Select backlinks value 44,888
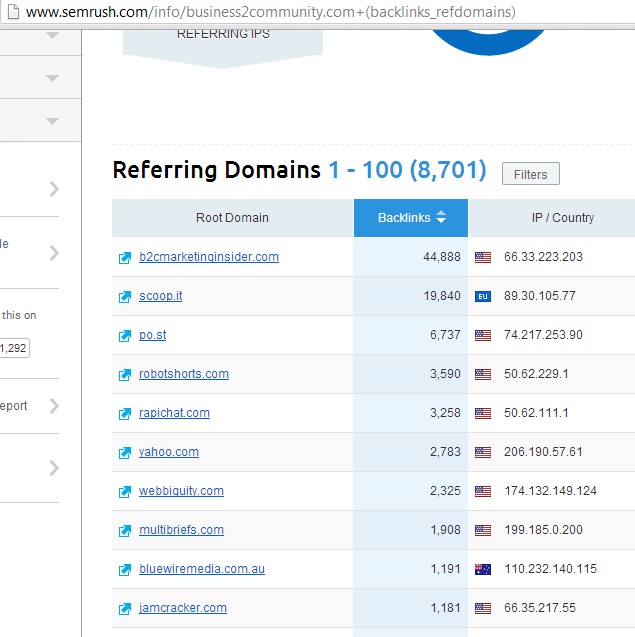 (x=442, y=257)
